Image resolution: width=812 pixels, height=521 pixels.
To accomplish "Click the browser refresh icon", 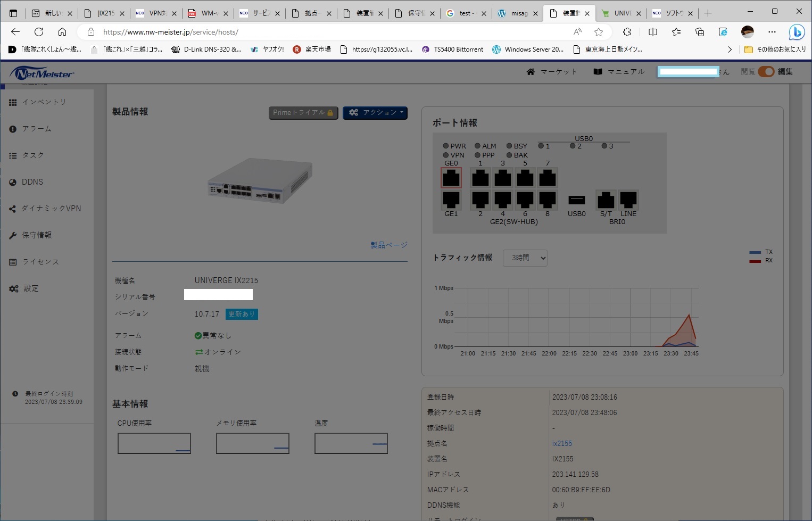I will pos(39,32).
